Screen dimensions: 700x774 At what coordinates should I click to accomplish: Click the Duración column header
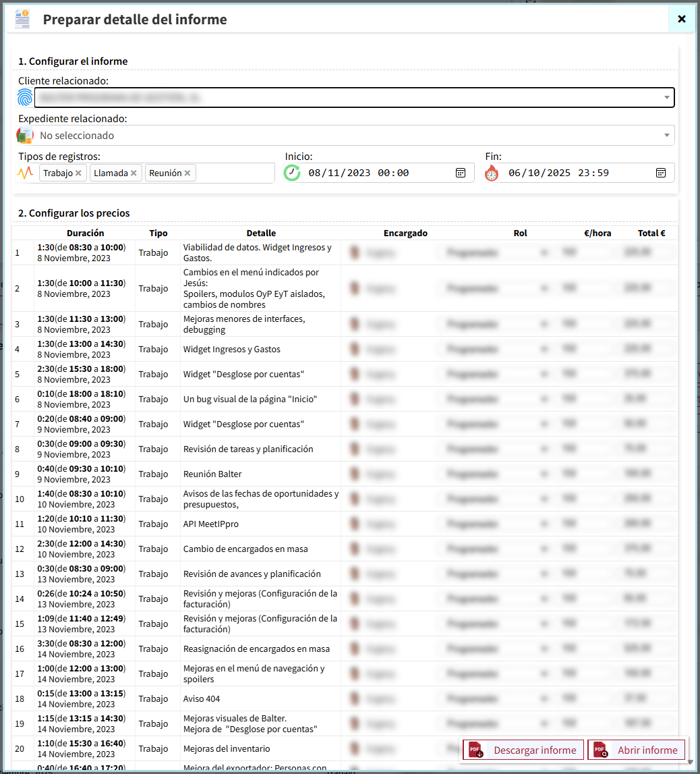pyautogui.click(x=86, y=233)
